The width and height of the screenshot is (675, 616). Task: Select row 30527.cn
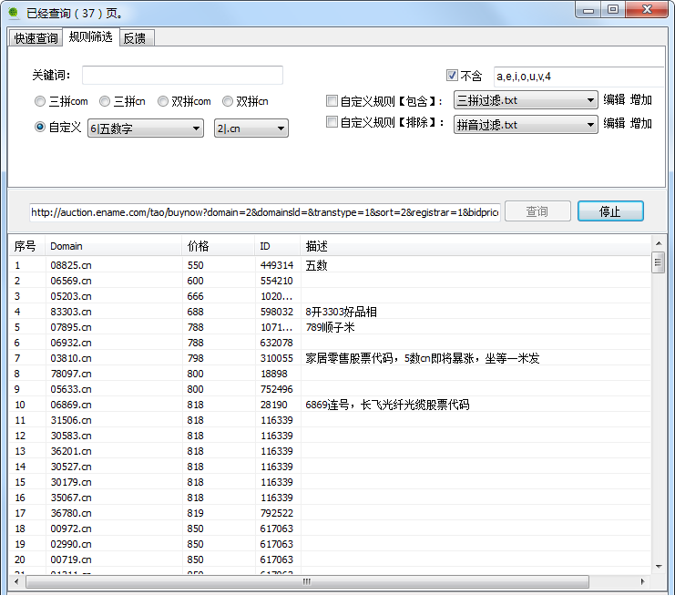(330, 467)
